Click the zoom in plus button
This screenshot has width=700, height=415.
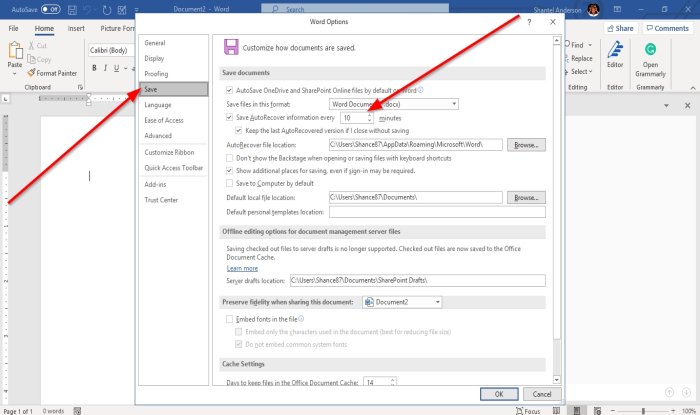pyautogui.click(x=673, y=411)
